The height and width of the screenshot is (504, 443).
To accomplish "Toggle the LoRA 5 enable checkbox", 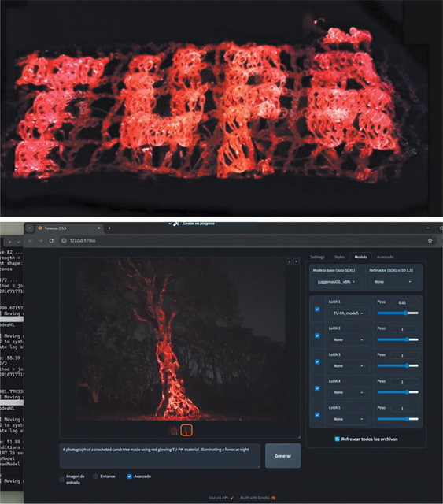I will tap(317, 415).
